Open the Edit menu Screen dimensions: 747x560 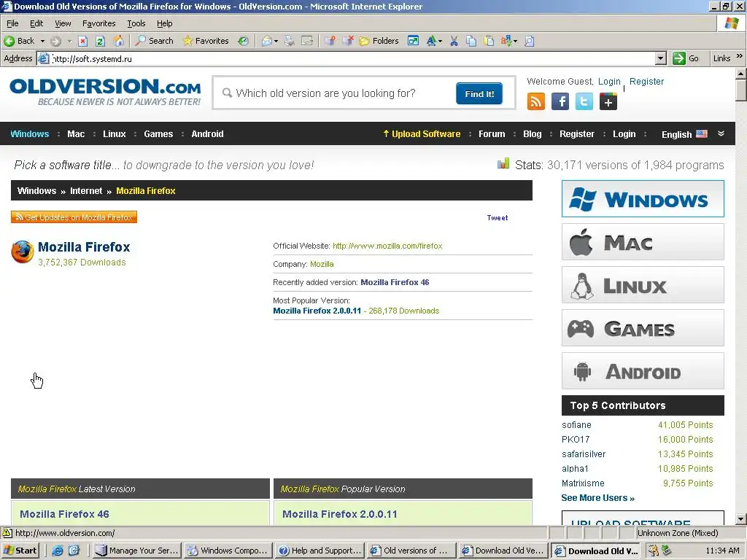[36, 23]
